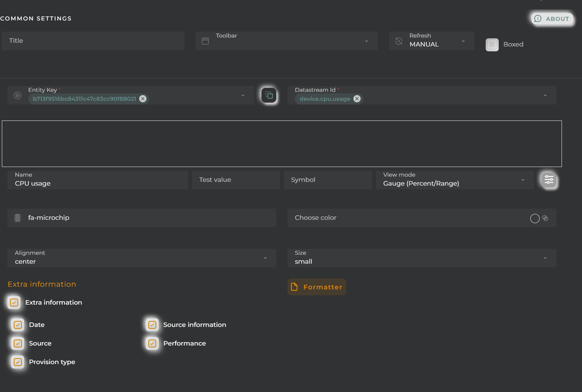Click the Refresh cycle icon

(x=399, y=41)
